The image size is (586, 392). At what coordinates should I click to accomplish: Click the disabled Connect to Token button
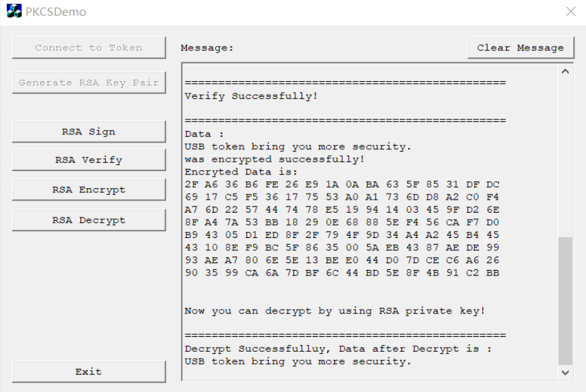click(89, 48)
